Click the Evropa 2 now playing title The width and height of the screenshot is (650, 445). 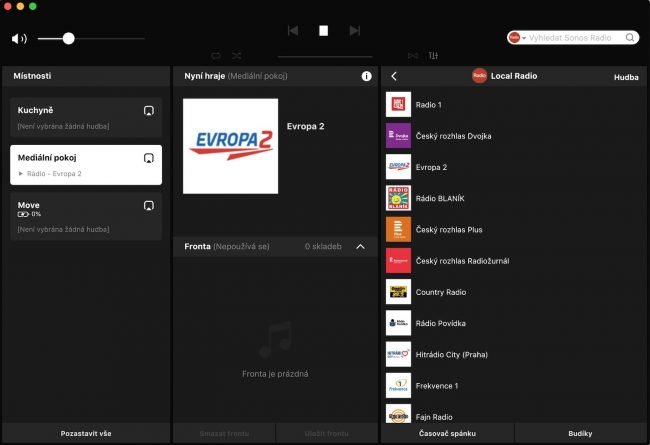click(x=306, y=126)
